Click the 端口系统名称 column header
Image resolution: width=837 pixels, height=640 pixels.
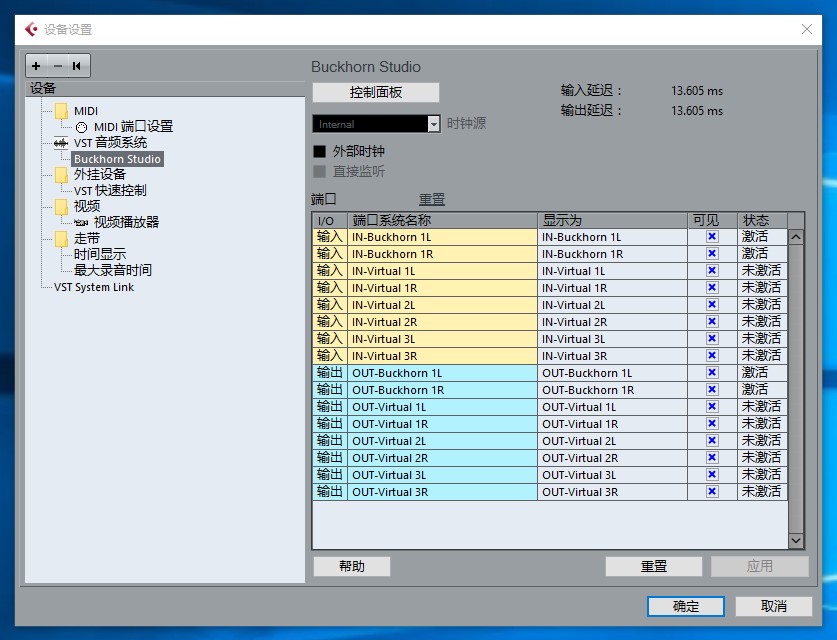[x=443, y=220]
